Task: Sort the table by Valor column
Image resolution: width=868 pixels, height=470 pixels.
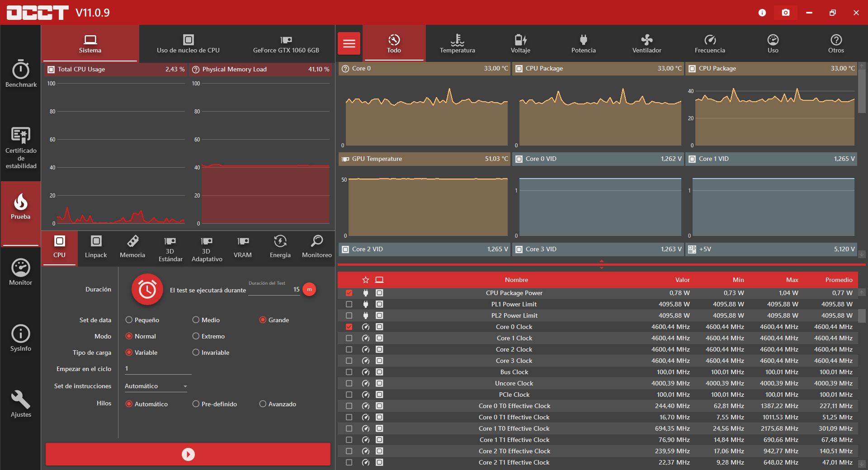Action: click(x=682, y=280)
